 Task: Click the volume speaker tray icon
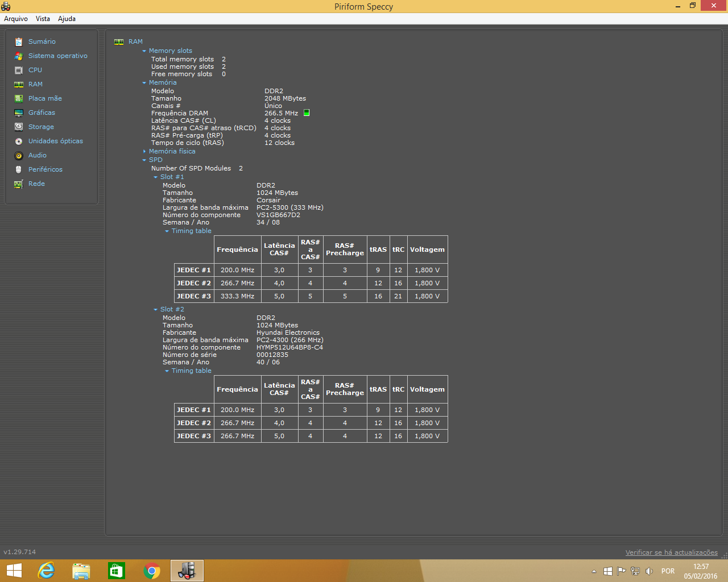coord(649,571)
